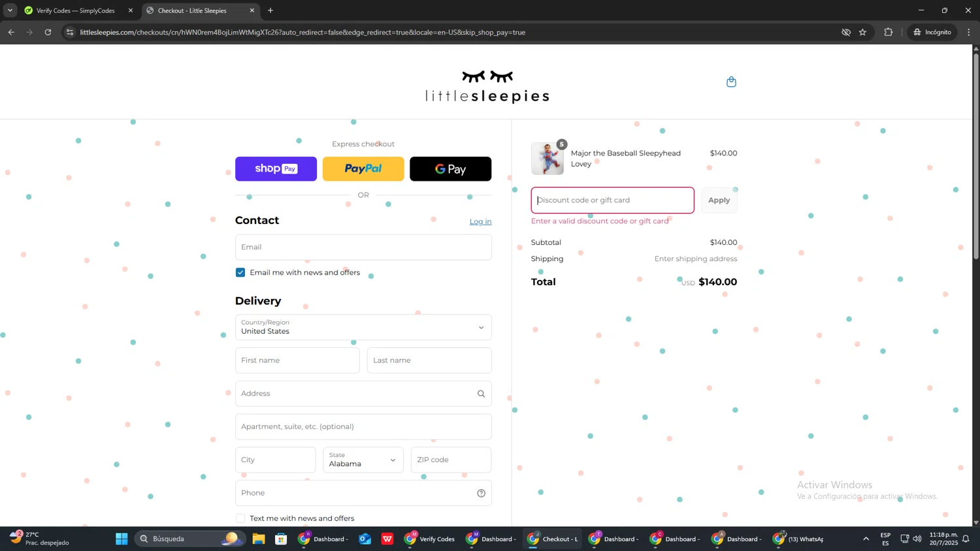Image resolution: width=980 pixels, height=551 pixels.
Task: Open the Chrome three-dot menu
Action: [x=969, y=32]
